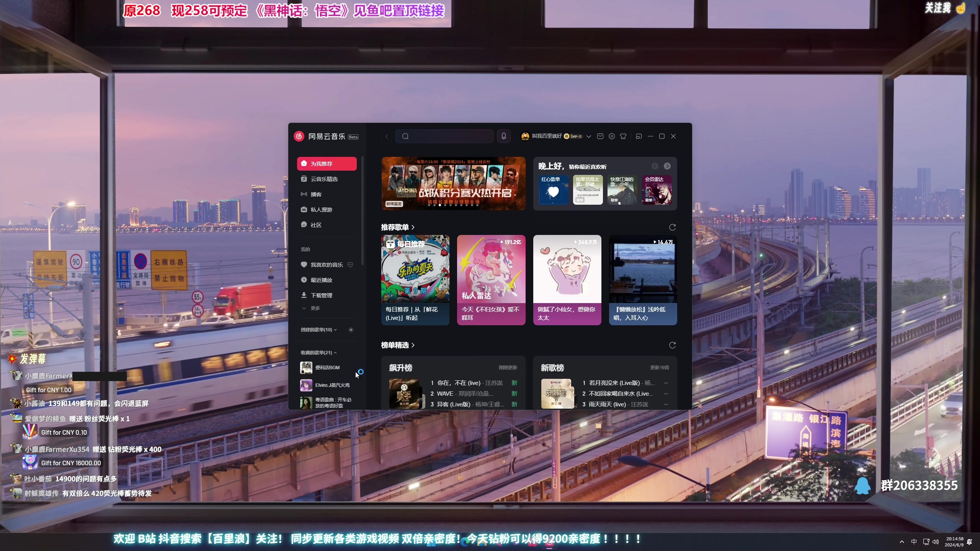The width and height of the screenshot is (980, 551).
Task: Refresh the 推荐歌单 recommended playlists section
Action: pyautogui.click(x=672, y=227)
